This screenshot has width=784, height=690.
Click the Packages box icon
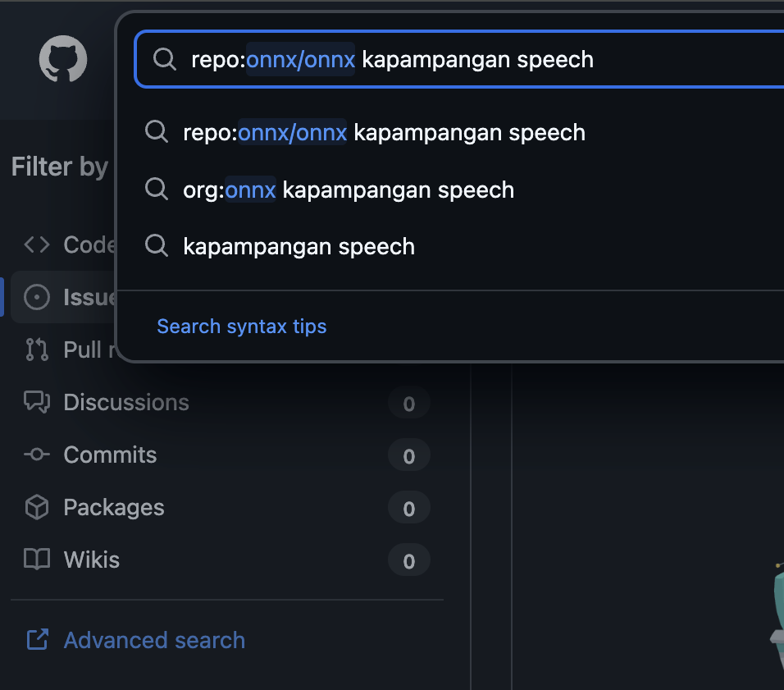click(37, 508)
